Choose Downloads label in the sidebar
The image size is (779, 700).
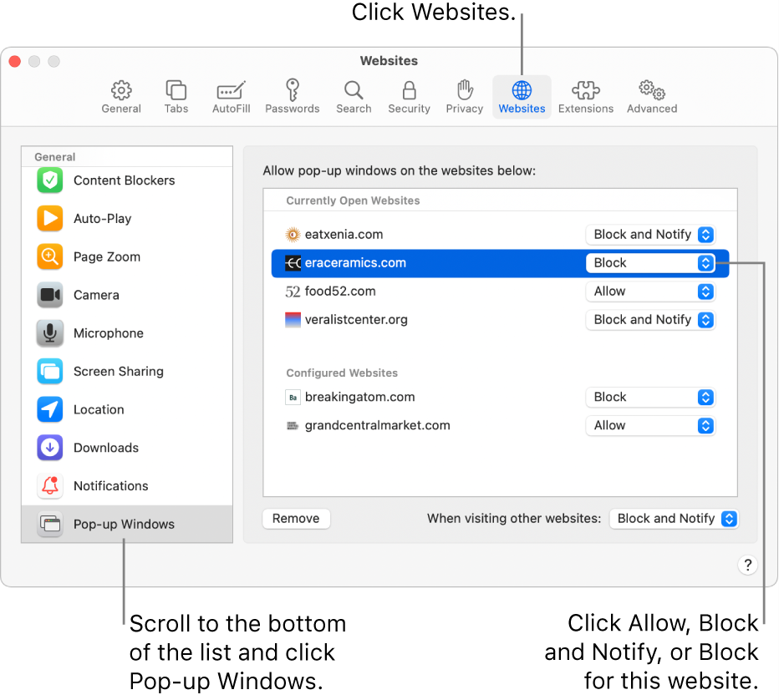[106, 448]
